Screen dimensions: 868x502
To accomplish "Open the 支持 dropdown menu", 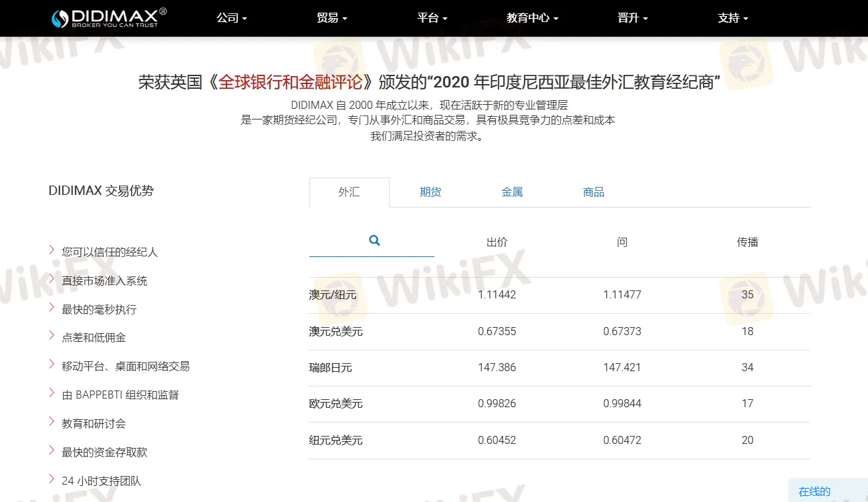I will click(733, 18).
